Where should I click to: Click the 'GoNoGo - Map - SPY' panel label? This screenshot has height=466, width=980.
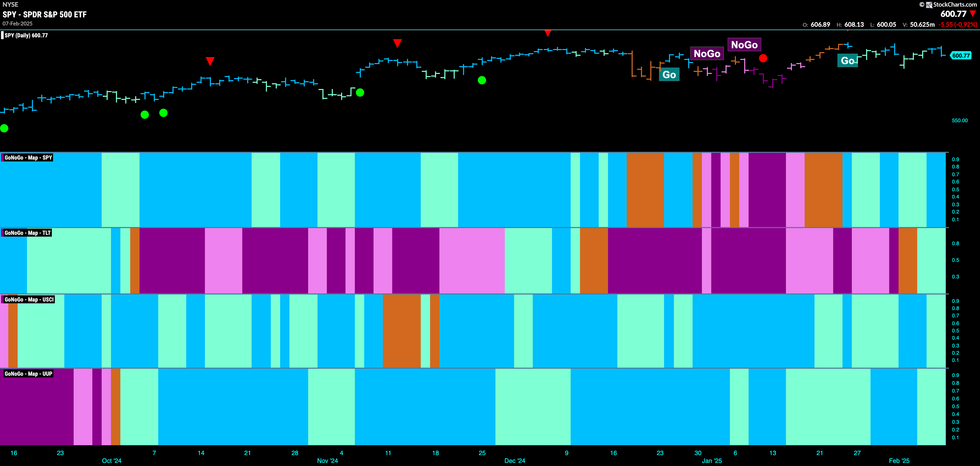tap(28, 157)
